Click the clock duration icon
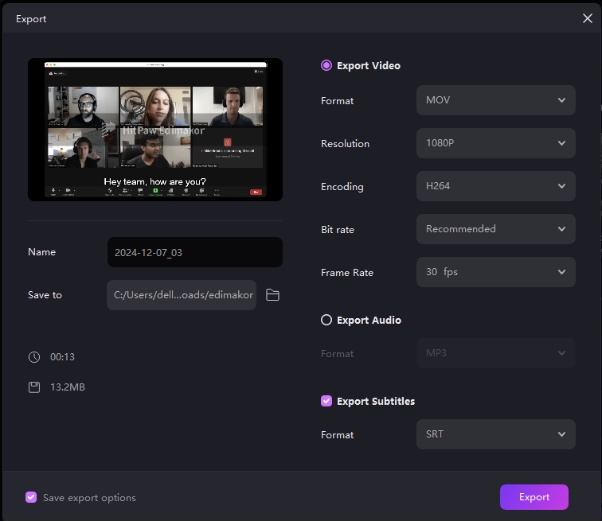Screen dimensions: 602x522 pos(34,357)
